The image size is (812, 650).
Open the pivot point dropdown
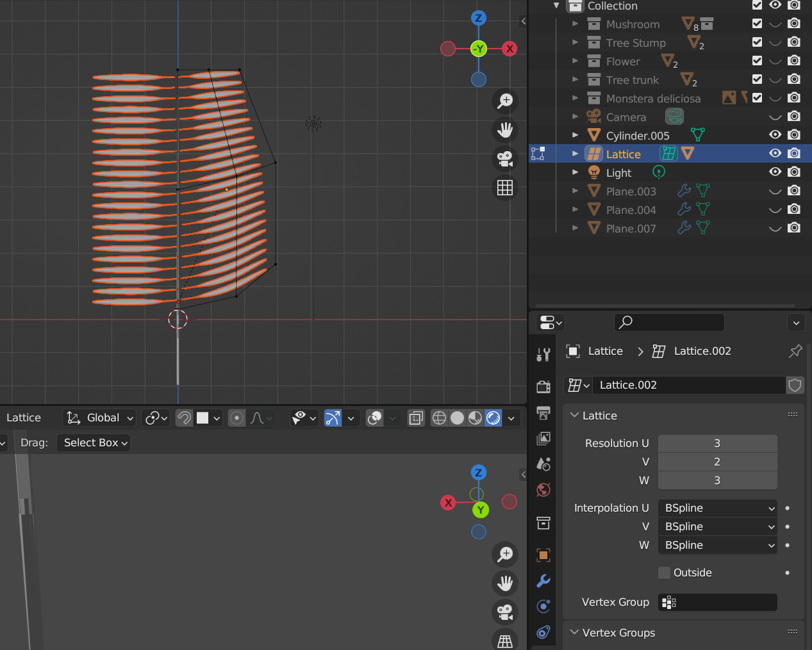coord(156,418)
